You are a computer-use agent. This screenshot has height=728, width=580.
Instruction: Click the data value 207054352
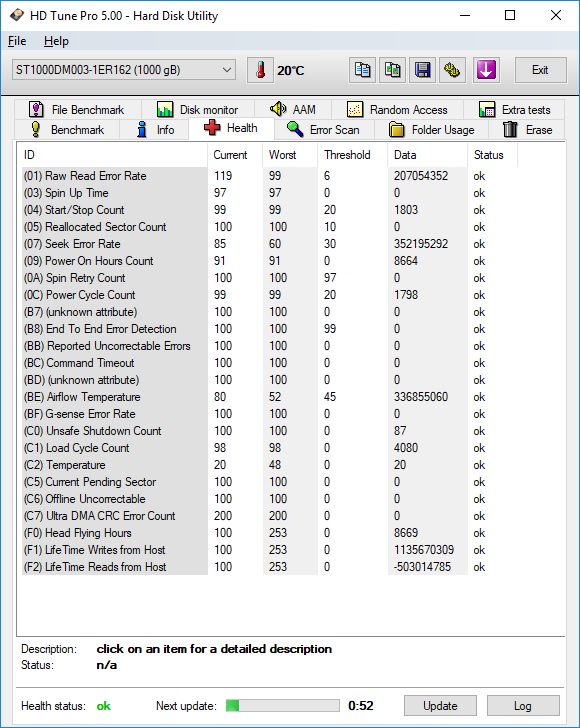click(x=421, y=176)
